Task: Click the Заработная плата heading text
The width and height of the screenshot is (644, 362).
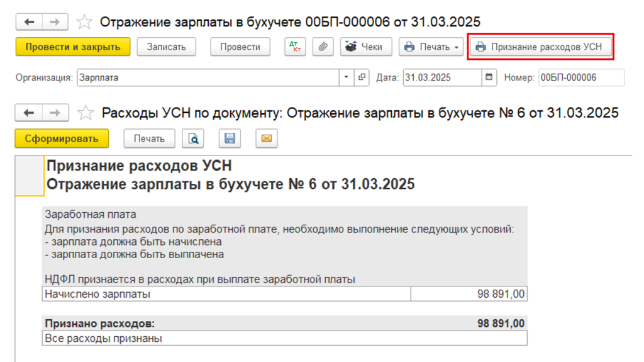Action: click(x=91, y=214)
